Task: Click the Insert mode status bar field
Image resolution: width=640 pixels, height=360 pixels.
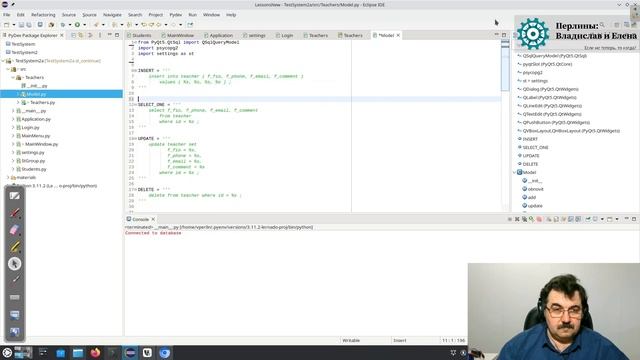Action: click(x=400, y=340)
